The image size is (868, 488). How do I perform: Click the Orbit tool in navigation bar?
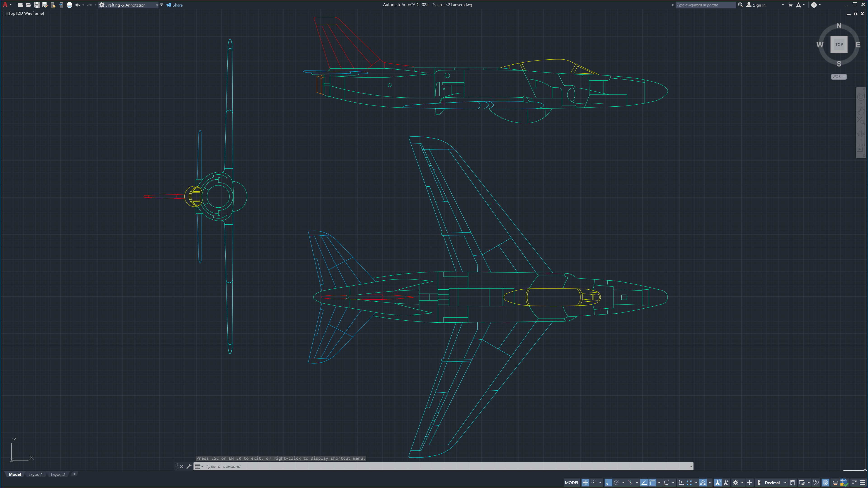coord(861,134)
